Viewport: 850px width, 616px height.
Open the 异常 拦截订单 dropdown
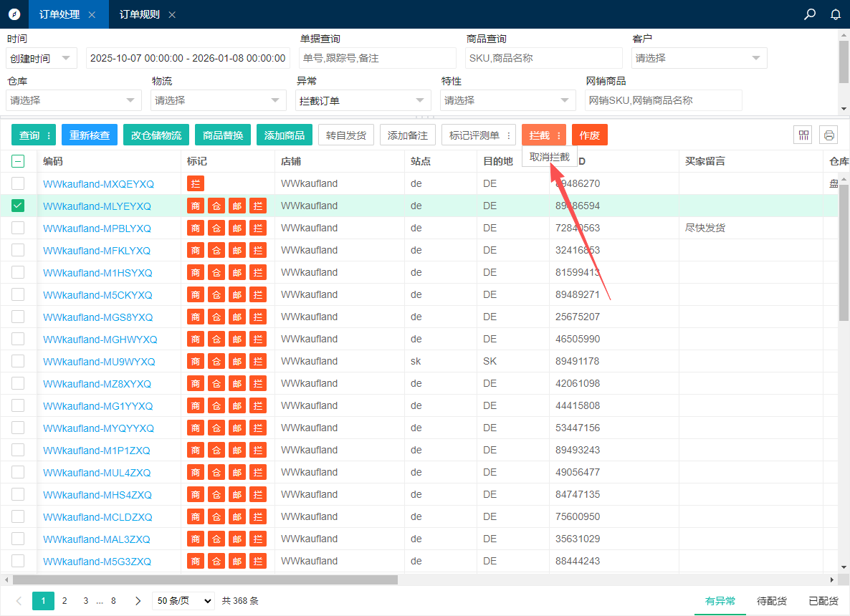(x=363, y=101)
